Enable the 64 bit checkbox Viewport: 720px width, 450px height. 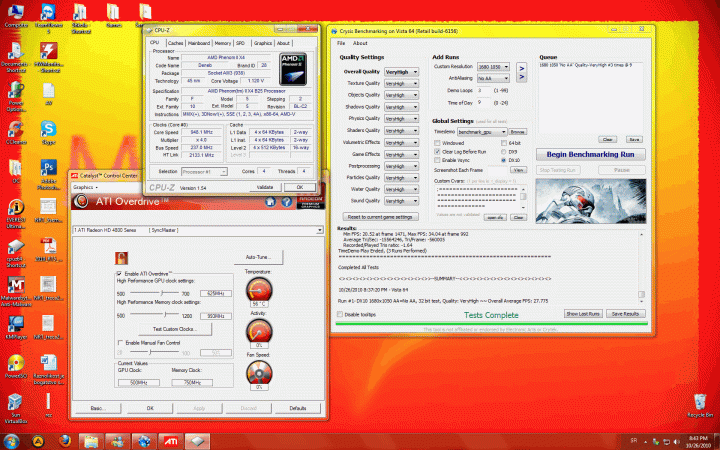(504, 143)
